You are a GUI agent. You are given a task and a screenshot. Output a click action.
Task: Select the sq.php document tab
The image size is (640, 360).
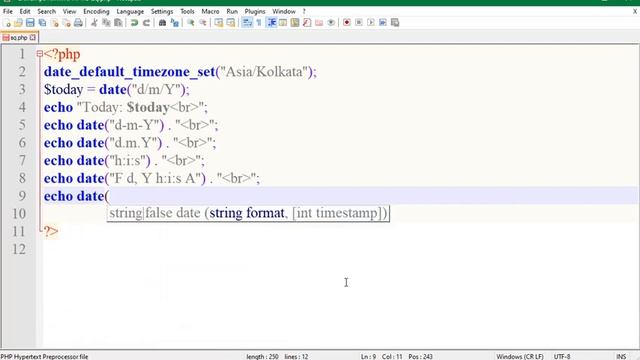click(19, 38)
